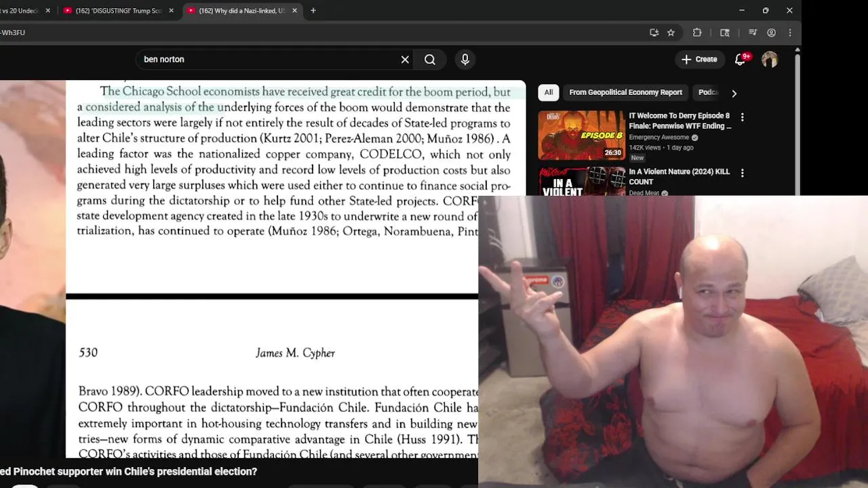Image resolution: width=868 pixels, height=488 pixels.
Task: Open the browser Extensions puzzle icon
Action: (x=697, y=33)
